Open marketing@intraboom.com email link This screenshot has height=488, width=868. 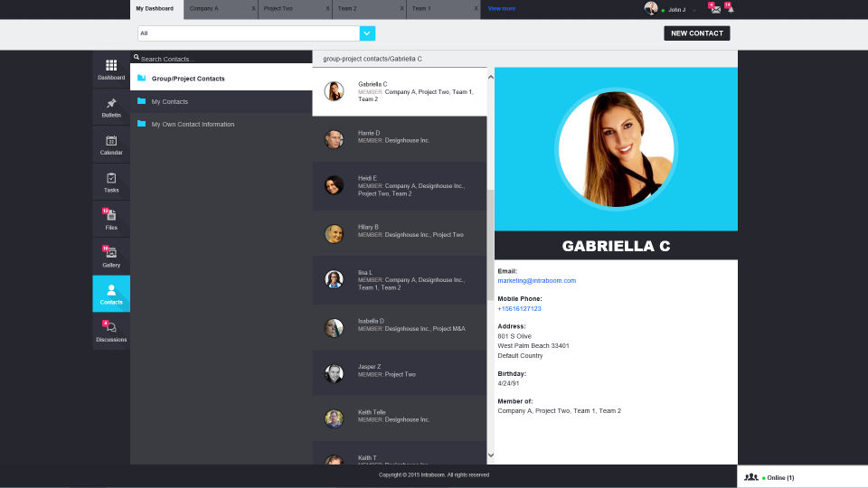tap(536, 280)
